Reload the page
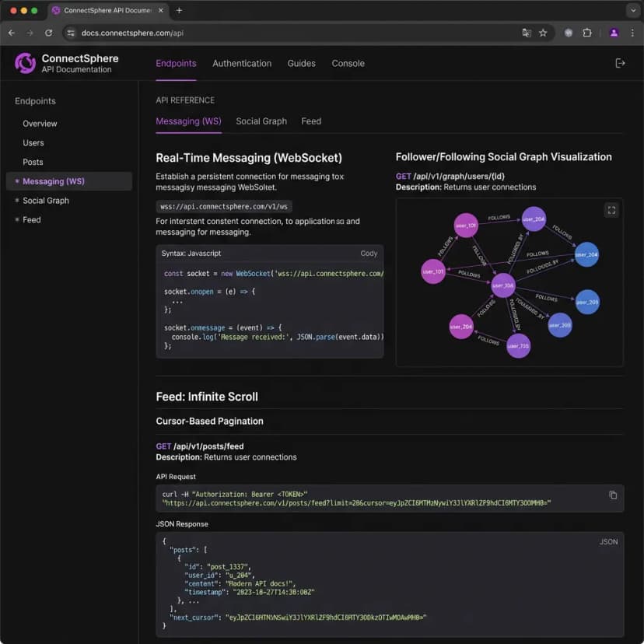This screenshot has width=644, height=644. coord(48,33)
